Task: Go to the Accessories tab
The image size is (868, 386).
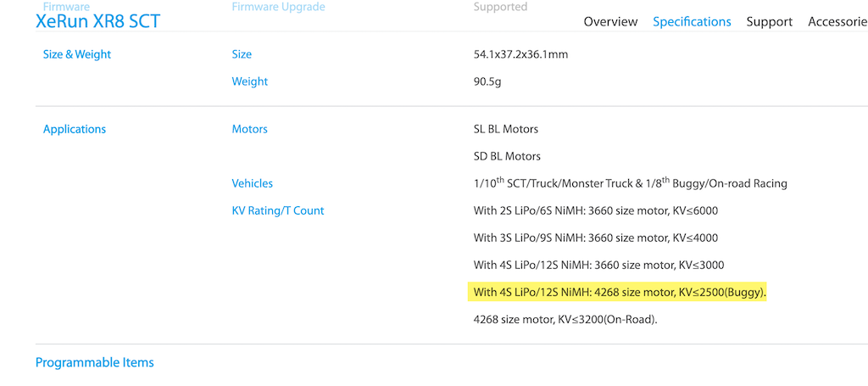Action: point(837,21)
